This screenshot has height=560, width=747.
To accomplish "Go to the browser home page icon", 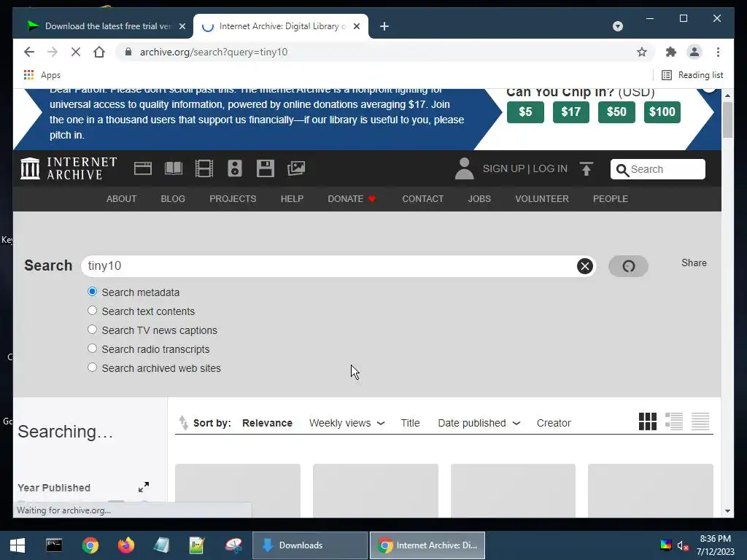I will 99,52.
